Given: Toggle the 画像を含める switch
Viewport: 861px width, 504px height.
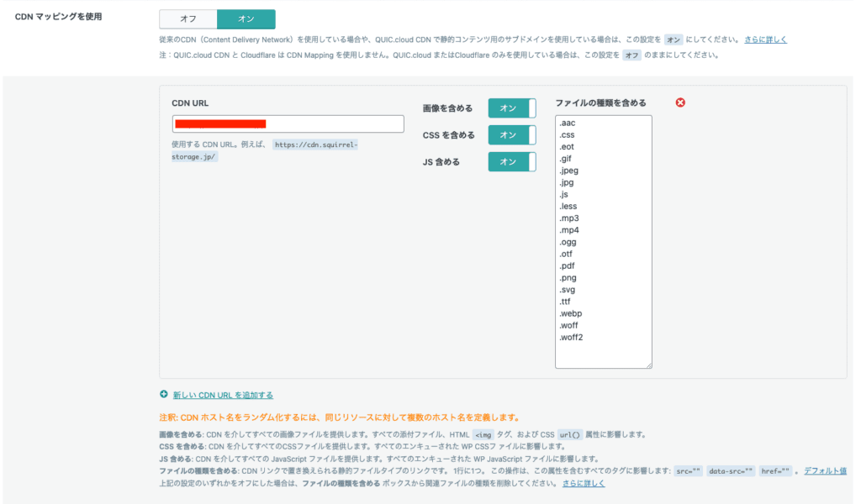Looking at the screenshot, I should coord(511,108).
